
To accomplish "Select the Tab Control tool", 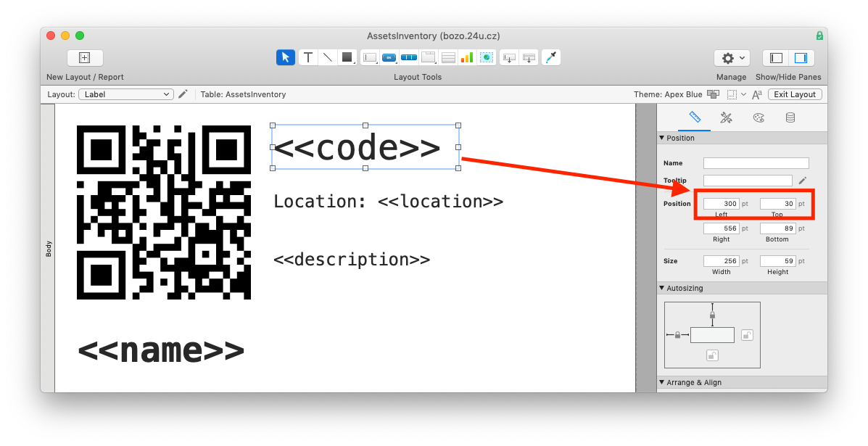I will (x=429, y=57).
